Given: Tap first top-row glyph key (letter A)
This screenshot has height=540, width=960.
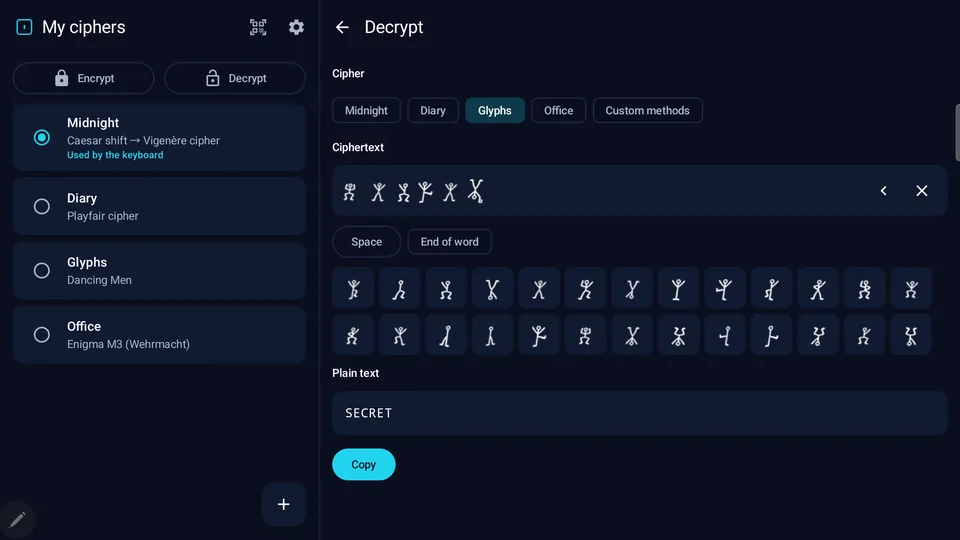Looking at the screenshot, I should click(x=353, y=289).
